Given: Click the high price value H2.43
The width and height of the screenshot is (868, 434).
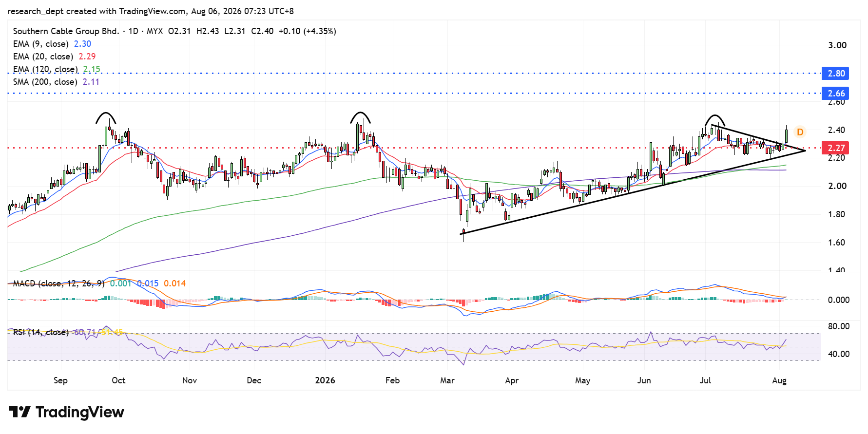Looking at the screenshot, I should pyautogui.click(x=208, y=31).
